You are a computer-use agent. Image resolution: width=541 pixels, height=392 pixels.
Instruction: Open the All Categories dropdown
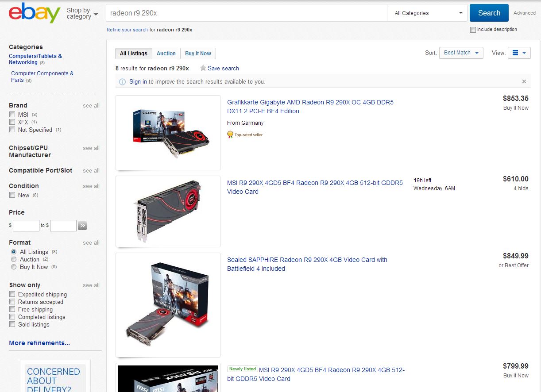coord(427,13)
